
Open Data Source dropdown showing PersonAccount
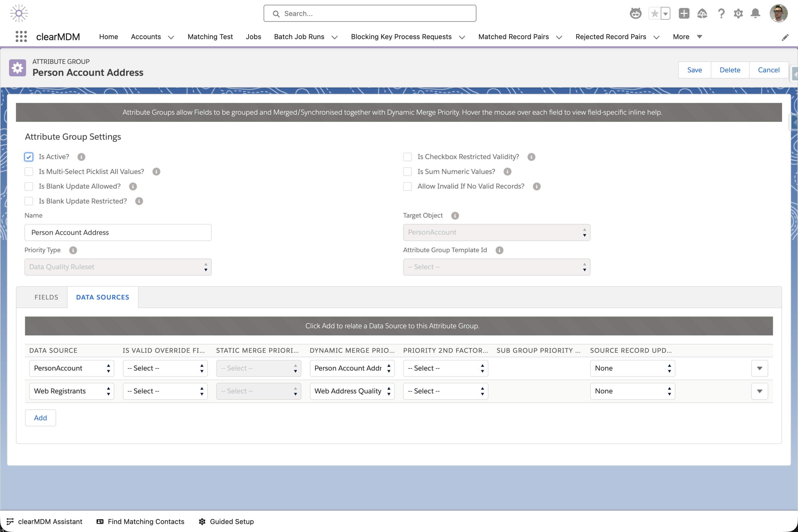click(72, 368)
